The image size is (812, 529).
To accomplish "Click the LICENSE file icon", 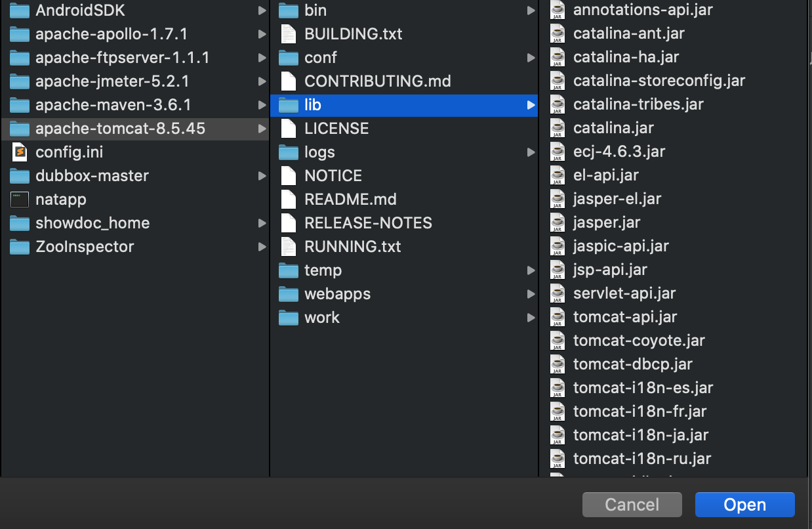I will [289, 129].
